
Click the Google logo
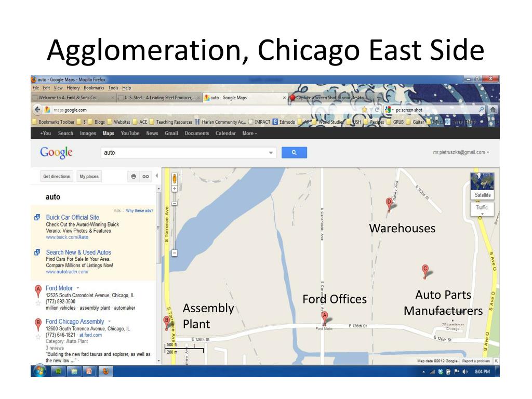(56, 153)
